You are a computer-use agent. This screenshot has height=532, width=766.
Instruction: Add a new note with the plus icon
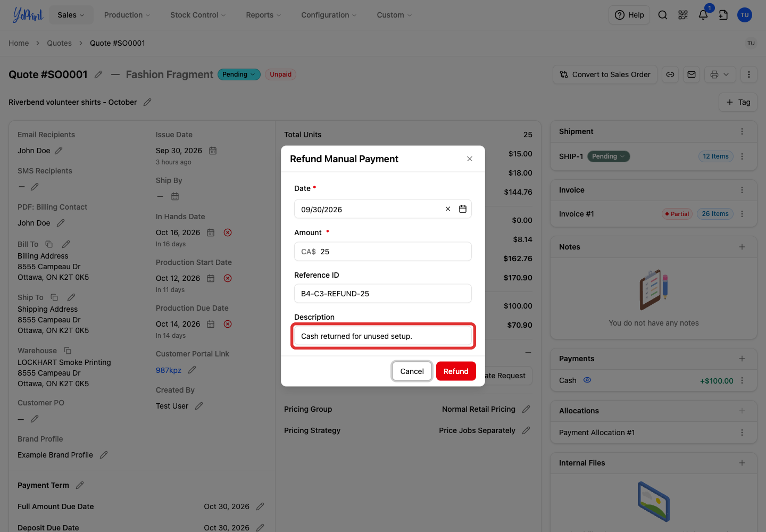[742, 247]
